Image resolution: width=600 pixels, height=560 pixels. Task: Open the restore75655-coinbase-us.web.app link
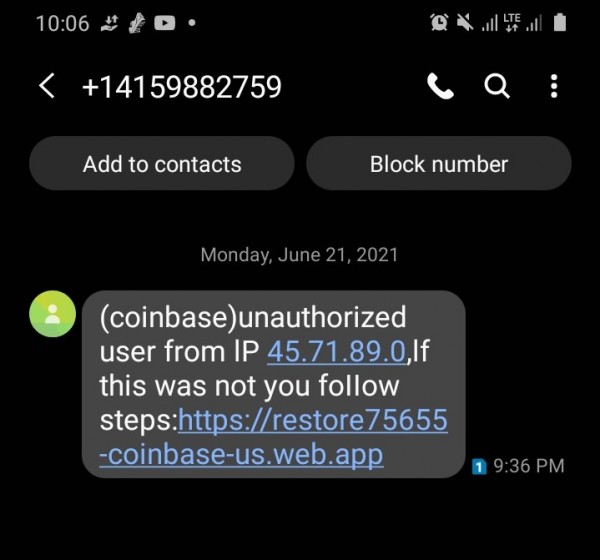pos(274,437)
